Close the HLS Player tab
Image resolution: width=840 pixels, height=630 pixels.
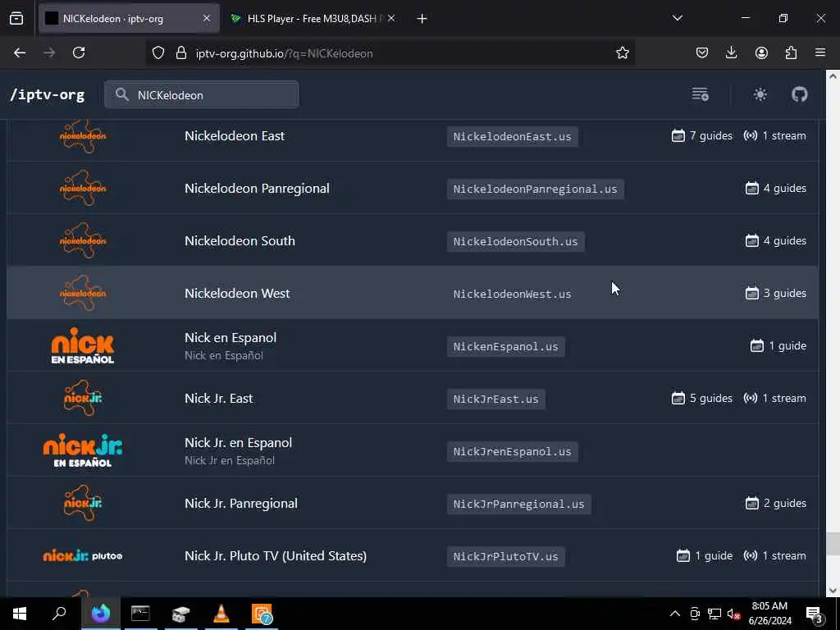(x=391, y=19)
